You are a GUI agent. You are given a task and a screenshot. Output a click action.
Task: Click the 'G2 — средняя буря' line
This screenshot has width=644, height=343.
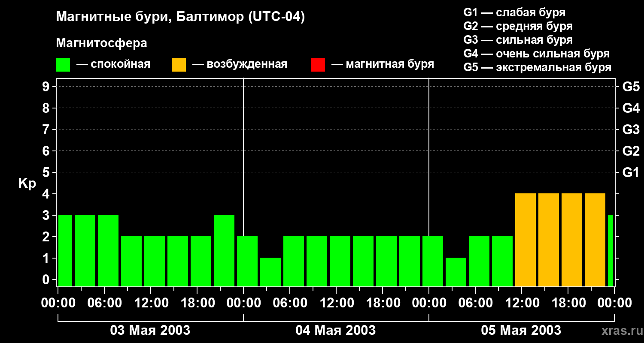tap(518, 26)
